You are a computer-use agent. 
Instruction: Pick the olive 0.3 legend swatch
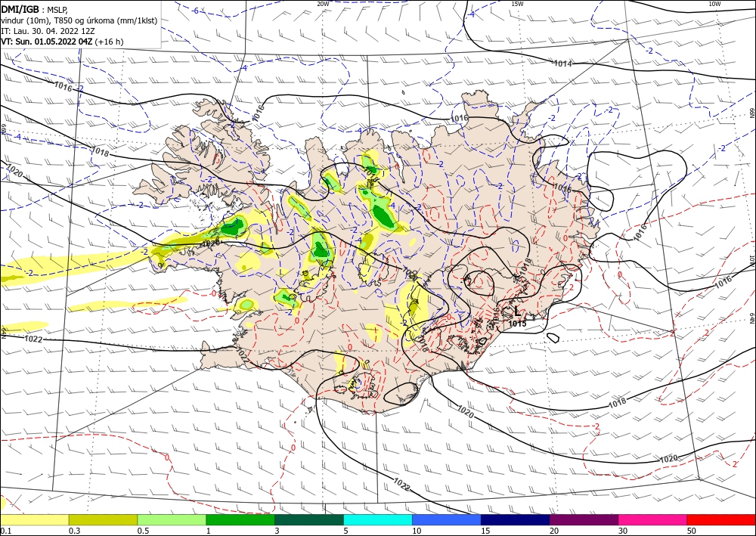tap(103, 519)
